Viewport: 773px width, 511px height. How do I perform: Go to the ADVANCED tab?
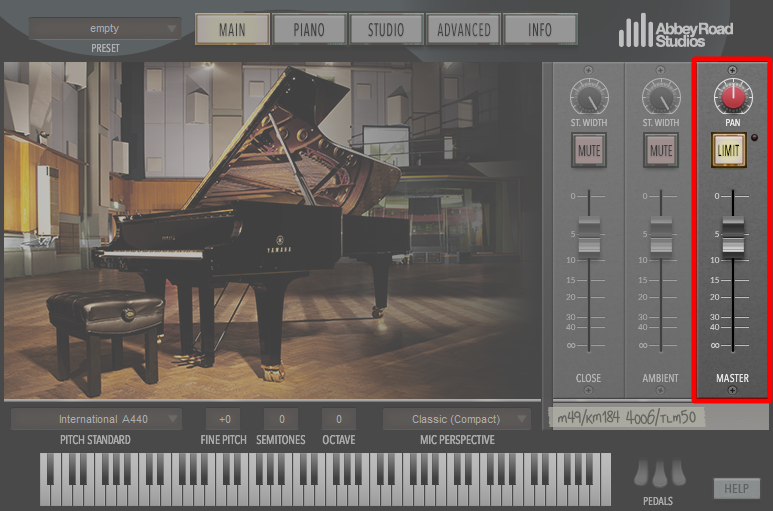coord(463,30)
